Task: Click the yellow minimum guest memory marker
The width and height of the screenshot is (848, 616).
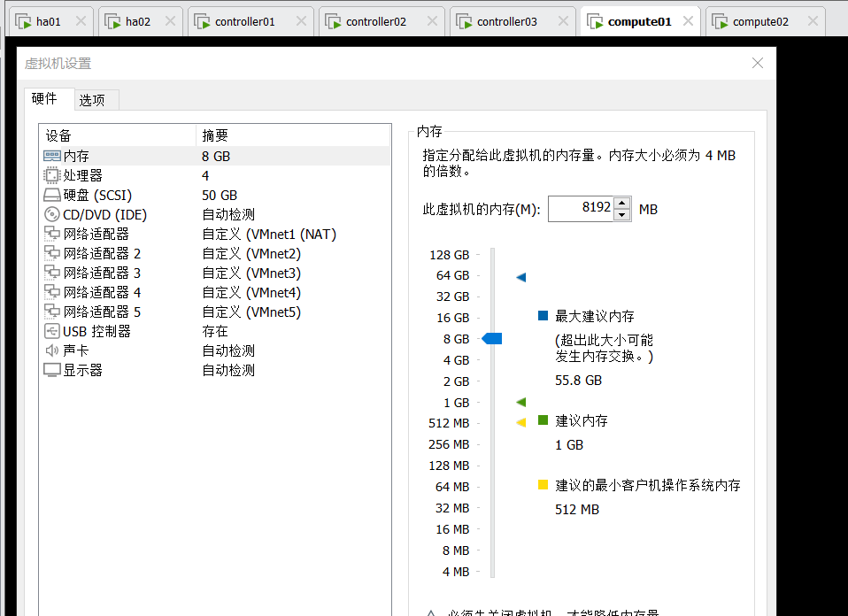Action: pos(520,422)
